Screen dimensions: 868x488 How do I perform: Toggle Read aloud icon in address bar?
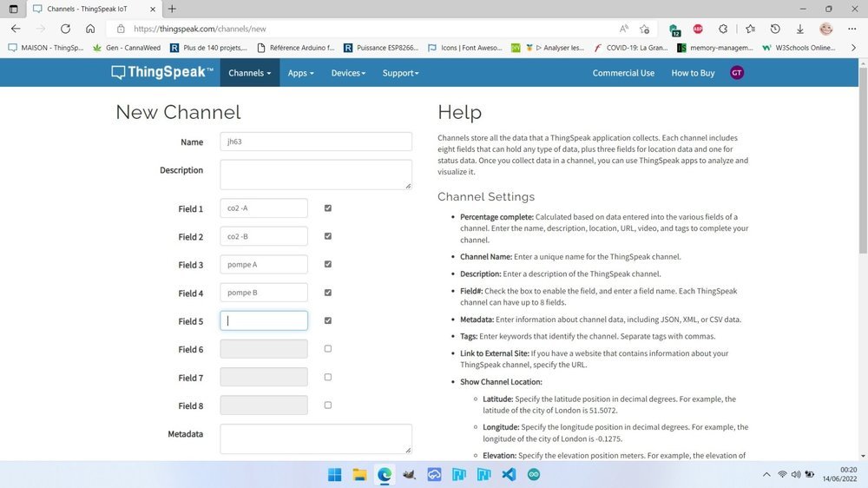(x=624, y=29)
